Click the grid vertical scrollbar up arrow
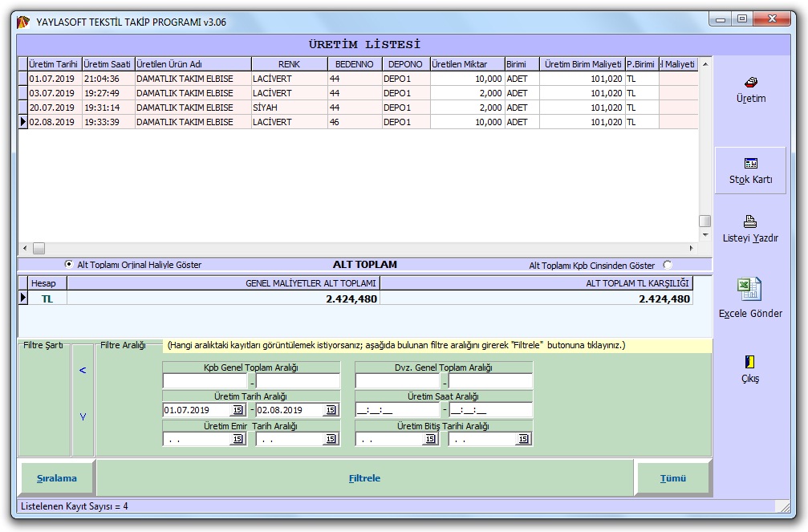This screenshot has width=808, height=532. click(705, 64)
